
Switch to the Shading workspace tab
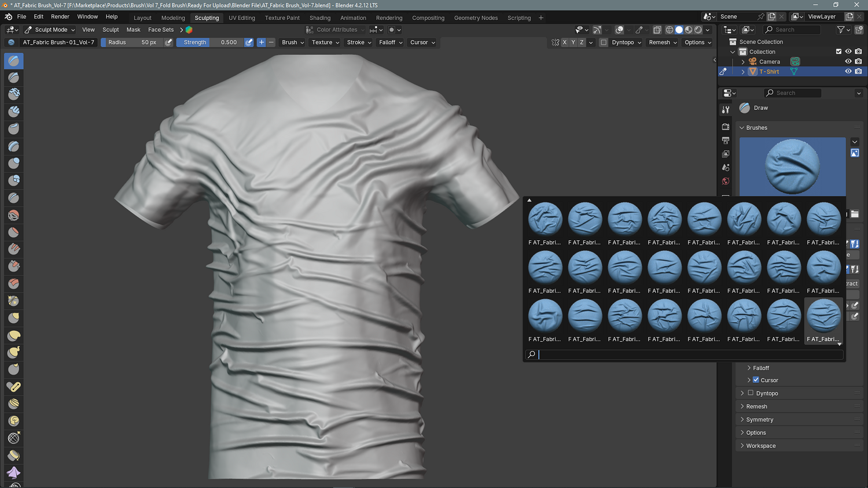click(320, 18)
